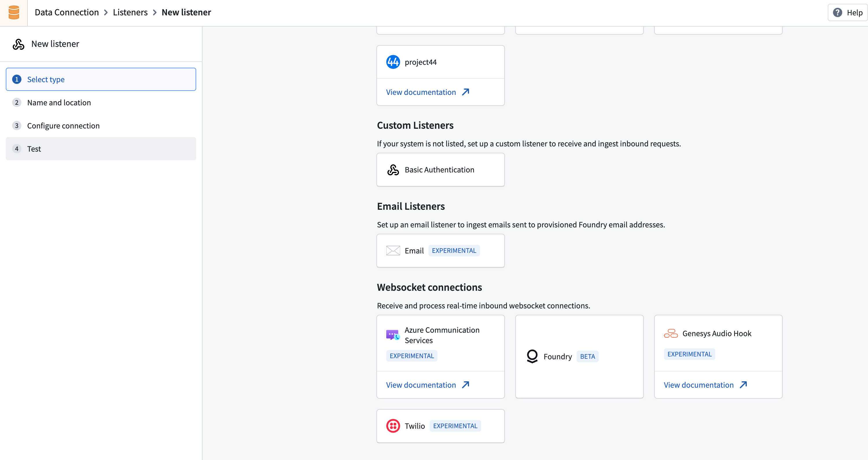The image size is (868, 460).
Task: Select the Test step
Action: tap(34, 149)
